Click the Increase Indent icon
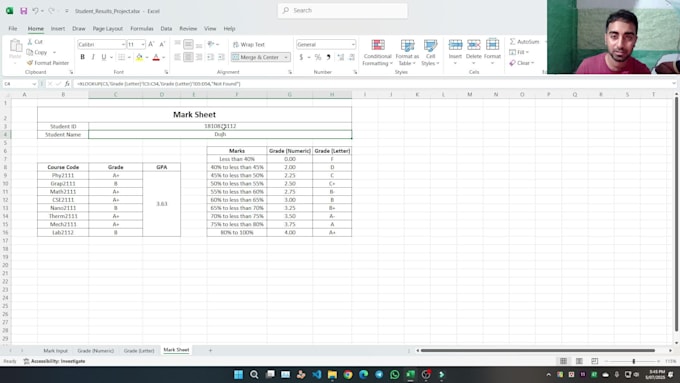 221,57
